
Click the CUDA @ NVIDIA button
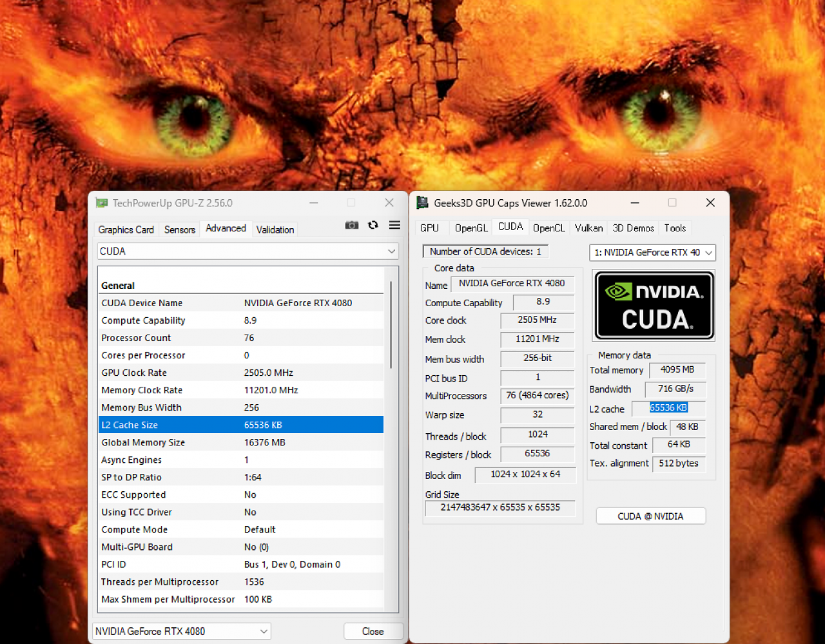651,516
